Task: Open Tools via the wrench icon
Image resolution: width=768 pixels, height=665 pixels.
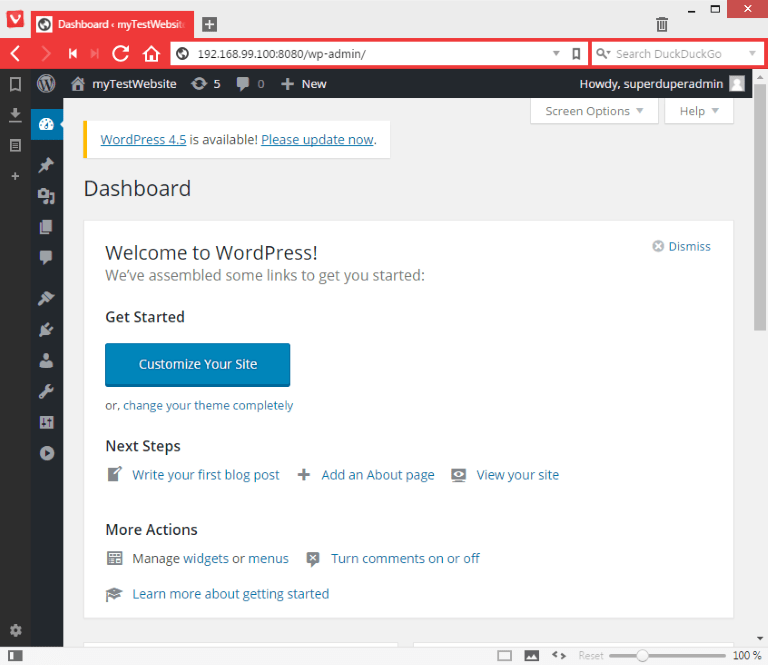Action: [x=46, y=392]
